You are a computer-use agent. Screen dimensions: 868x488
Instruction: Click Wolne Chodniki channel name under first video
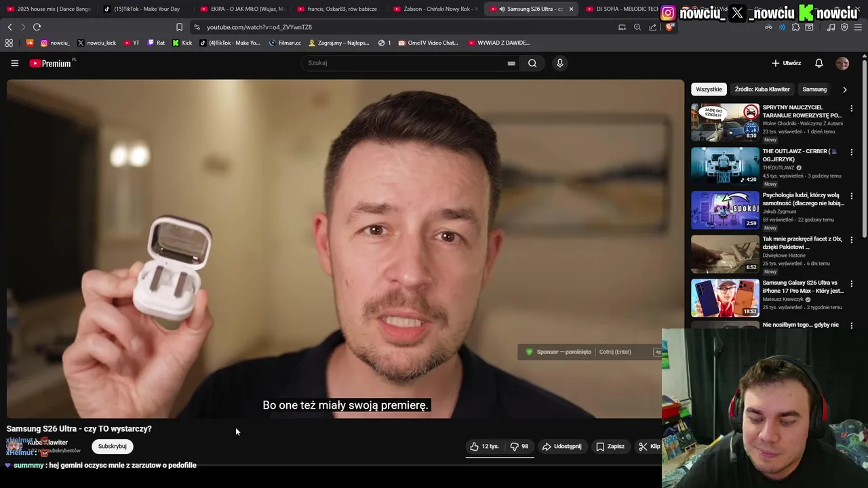(x=802, y=123)
